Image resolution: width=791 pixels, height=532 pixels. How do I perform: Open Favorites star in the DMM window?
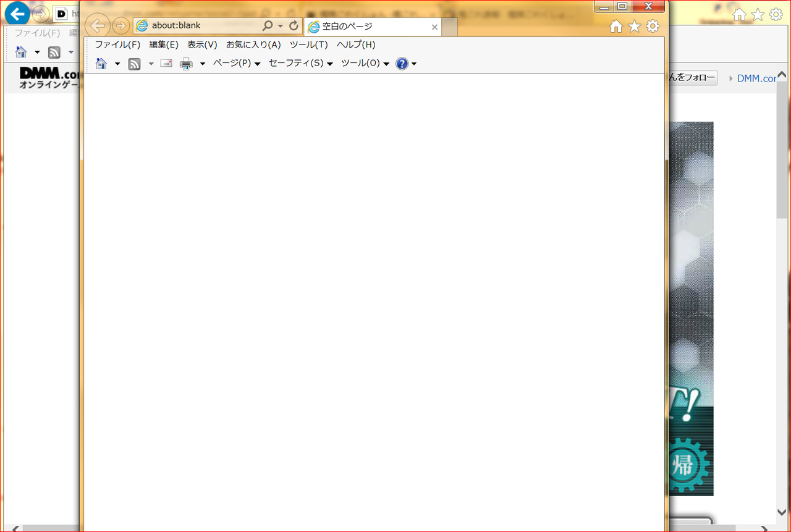click(758, 15)
